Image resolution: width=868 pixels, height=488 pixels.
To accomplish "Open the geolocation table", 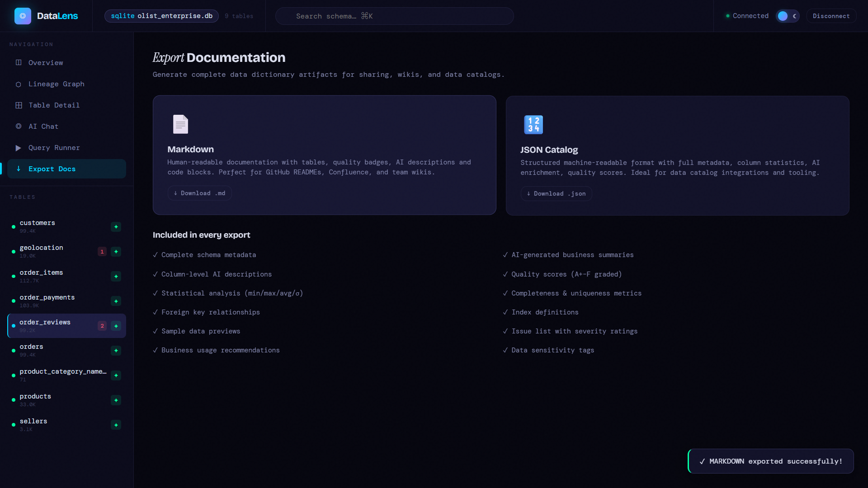I will pyautogui.click(x=66, y=252).
